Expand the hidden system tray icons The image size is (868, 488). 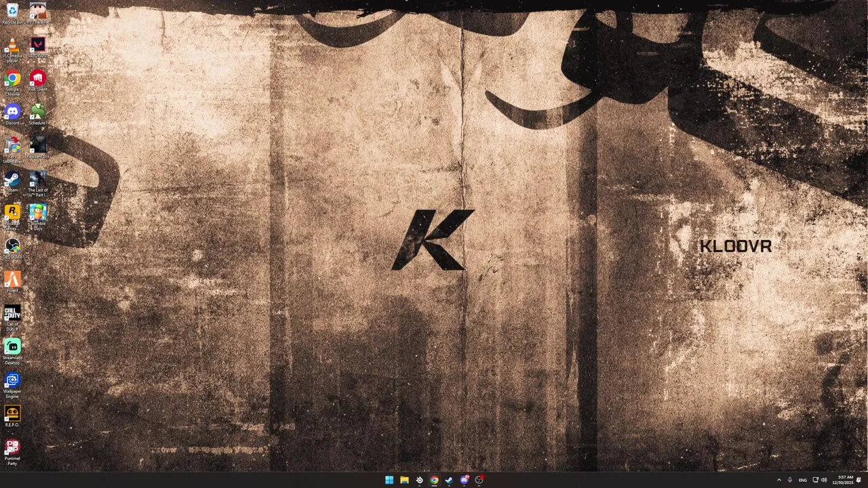pos(778,480)
